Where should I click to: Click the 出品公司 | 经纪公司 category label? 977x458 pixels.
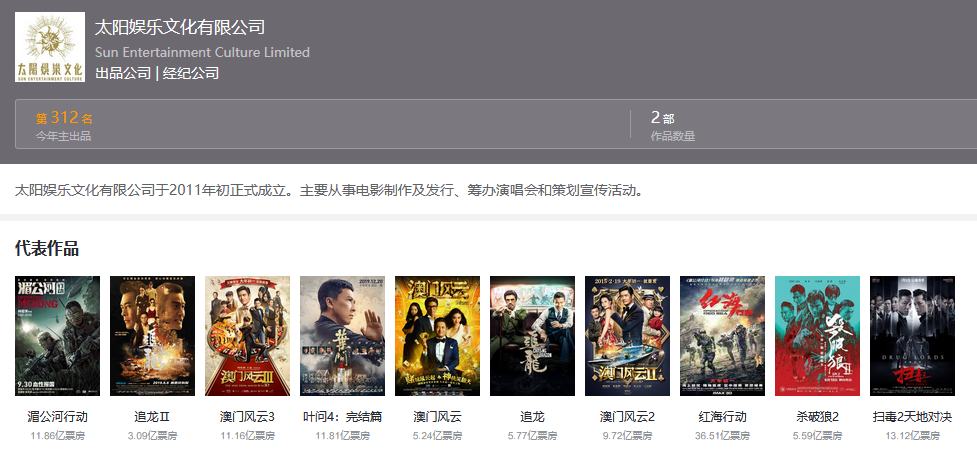[x=157, y=73]
